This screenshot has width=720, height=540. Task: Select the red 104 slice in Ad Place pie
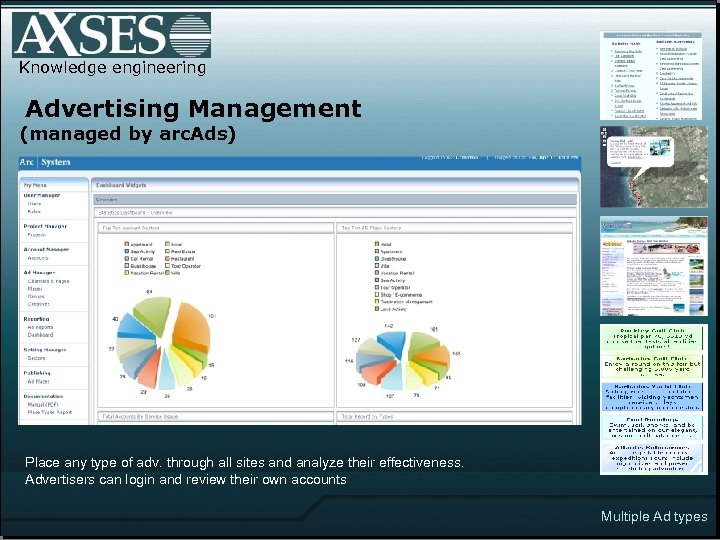click(378, 371)
